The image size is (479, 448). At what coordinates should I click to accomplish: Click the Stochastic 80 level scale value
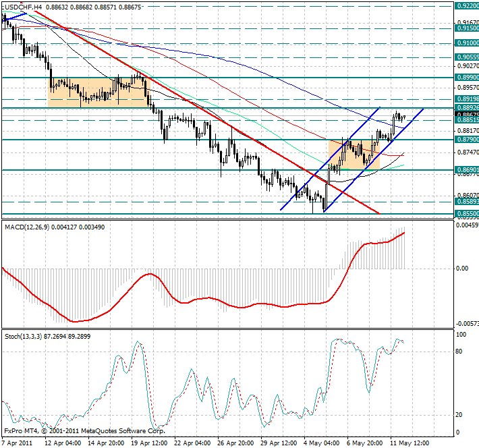coord(459,352)
